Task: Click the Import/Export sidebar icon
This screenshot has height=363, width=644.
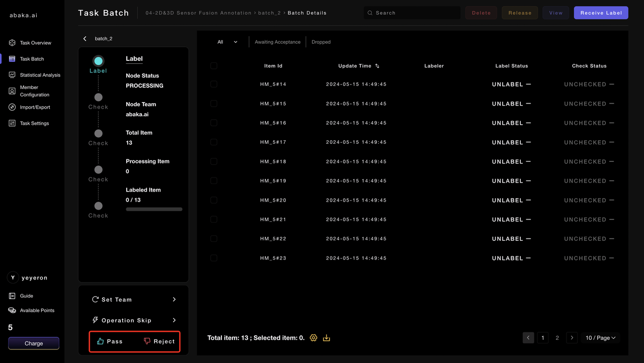Action: click(x=12, y=107)
